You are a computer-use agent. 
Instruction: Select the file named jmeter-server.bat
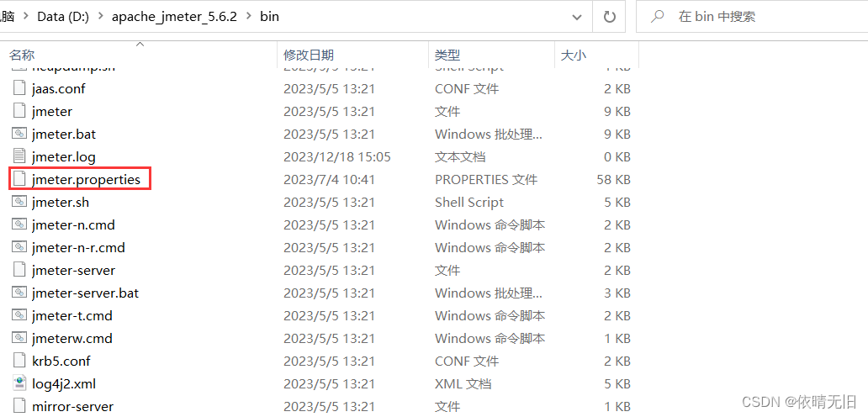(85, 293)
